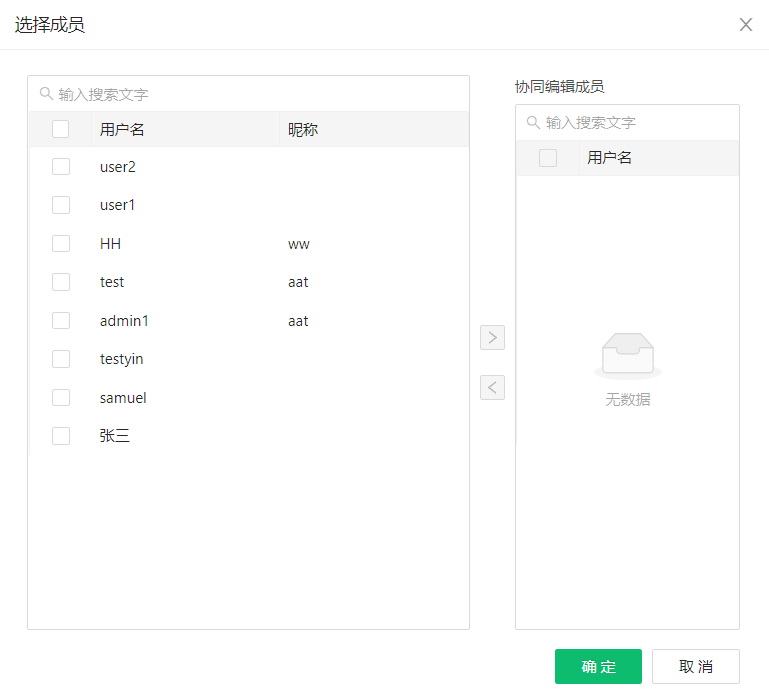Click the green 确定 confirm button
Screen dimensions: 769x699
click(x=598, y=667)
